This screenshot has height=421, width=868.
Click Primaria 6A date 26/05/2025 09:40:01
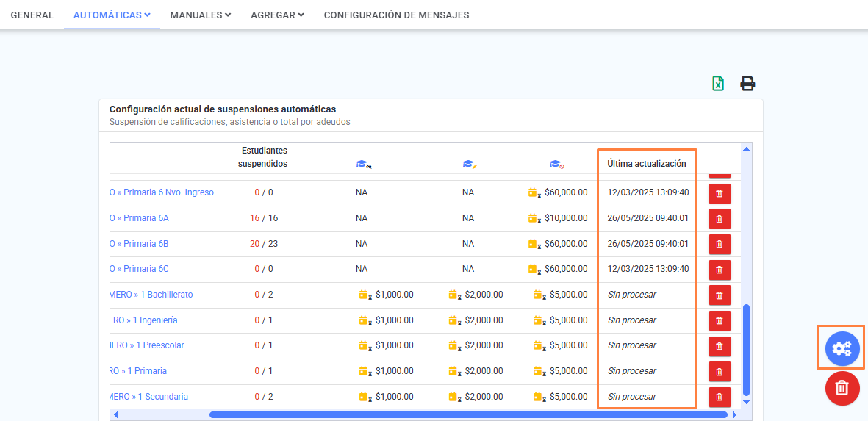pyautogui.click(x=648, y=218)
